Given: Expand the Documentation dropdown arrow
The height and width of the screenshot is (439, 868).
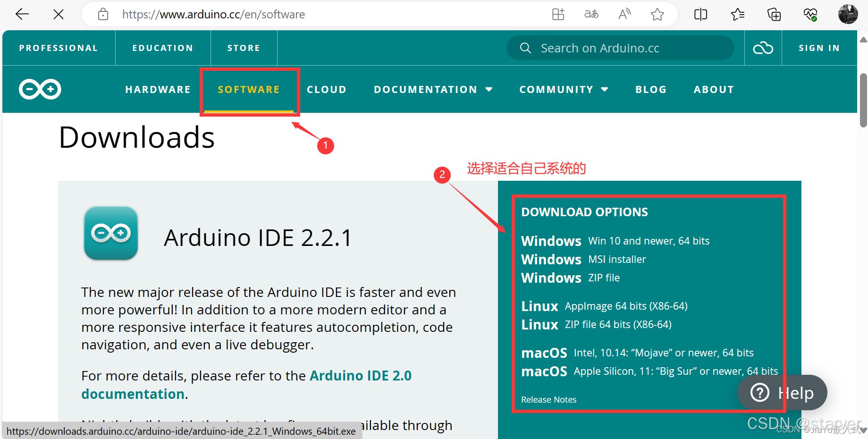Looking at the screenshot, I should (x=489, y=89).
